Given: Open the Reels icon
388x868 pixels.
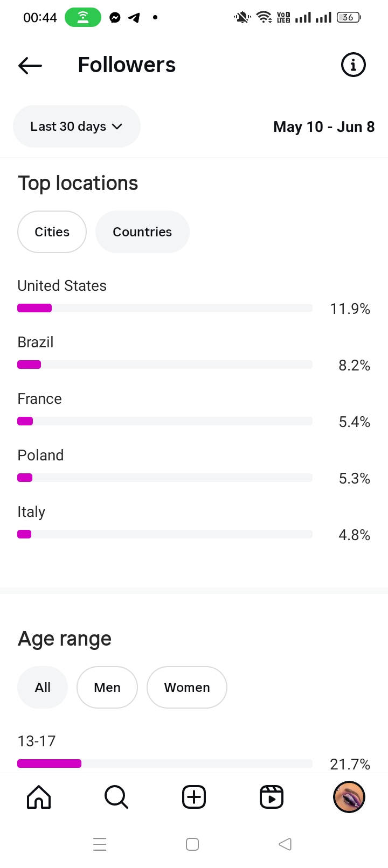Looking at the screenshot, I should 272,797.
